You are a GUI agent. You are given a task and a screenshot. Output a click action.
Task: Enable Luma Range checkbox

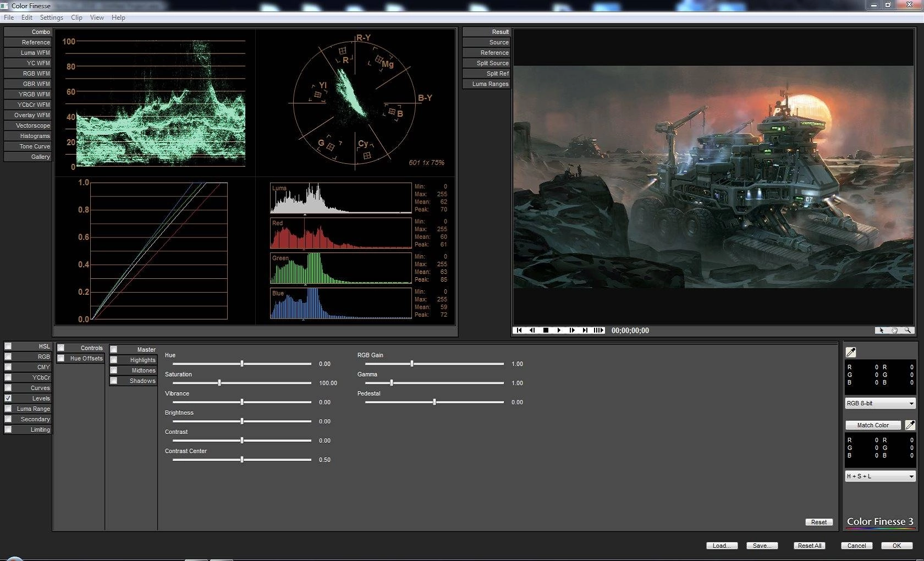(x=8, y=409)
